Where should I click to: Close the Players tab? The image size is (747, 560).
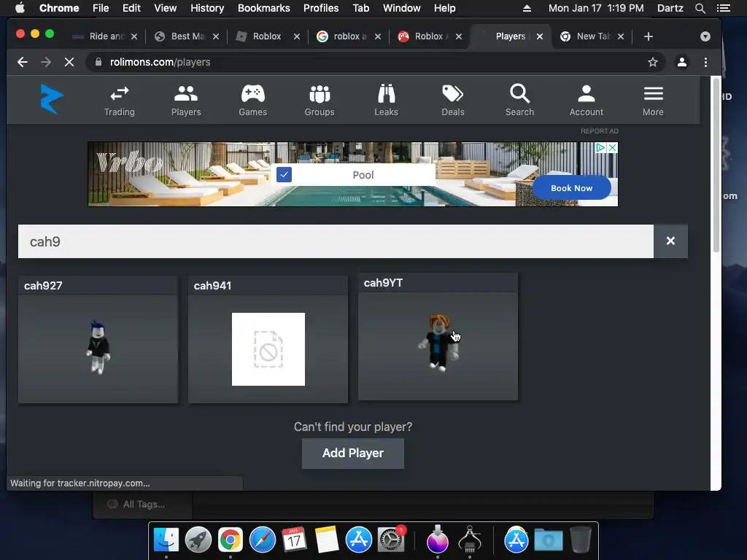(x=540, y=36)
